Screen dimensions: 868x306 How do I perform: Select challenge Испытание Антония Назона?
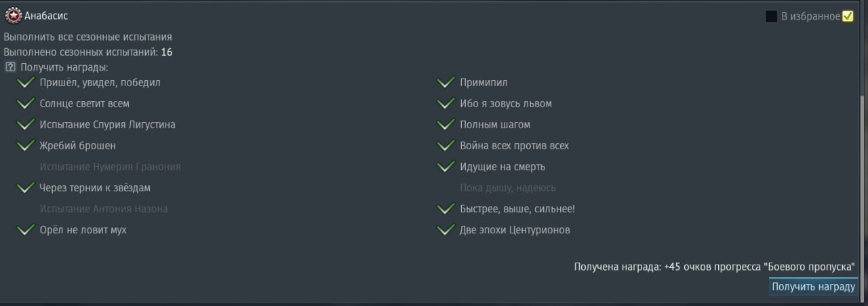(x=104, y=209)
